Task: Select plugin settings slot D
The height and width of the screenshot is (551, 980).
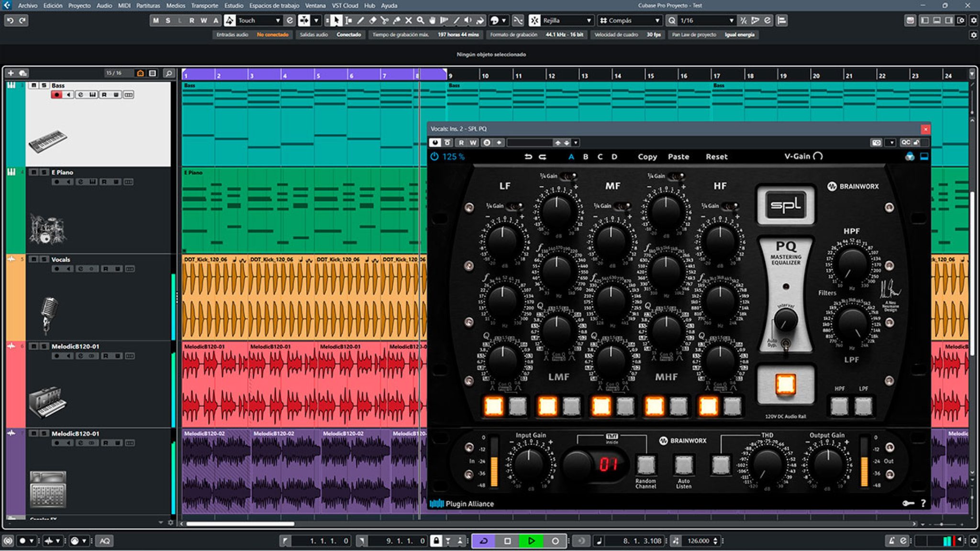Action: [614, 156]
